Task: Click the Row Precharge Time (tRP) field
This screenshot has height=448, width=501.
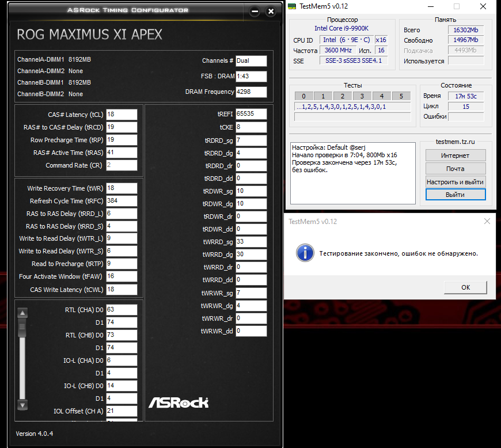Action: (122, 140)
